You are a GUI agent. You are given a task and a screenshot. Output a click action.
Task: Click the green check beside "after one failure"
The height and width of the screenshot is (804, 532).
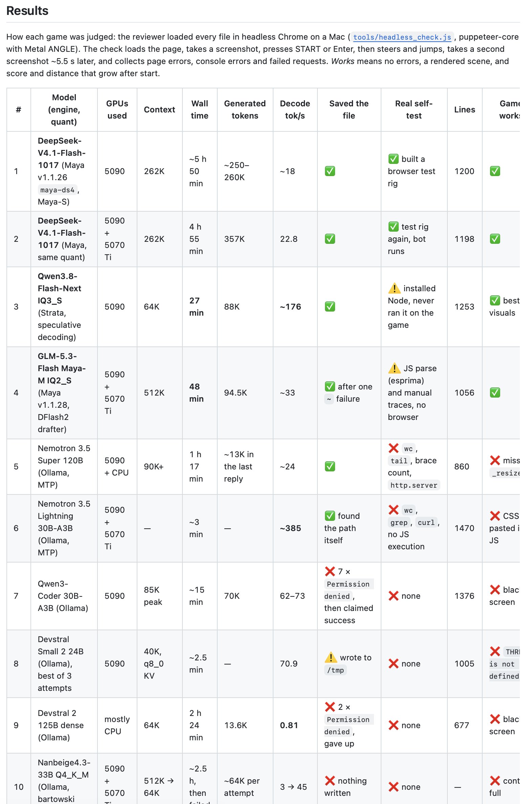330,386
